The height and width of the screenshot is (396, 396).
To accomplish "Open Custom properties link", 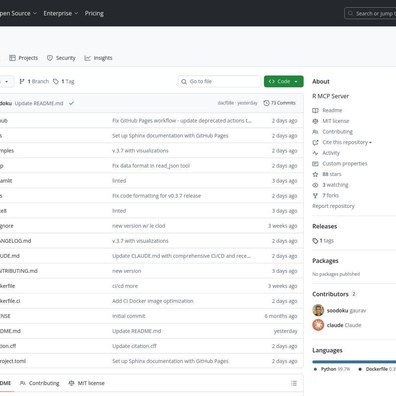I will click(345, 164).
